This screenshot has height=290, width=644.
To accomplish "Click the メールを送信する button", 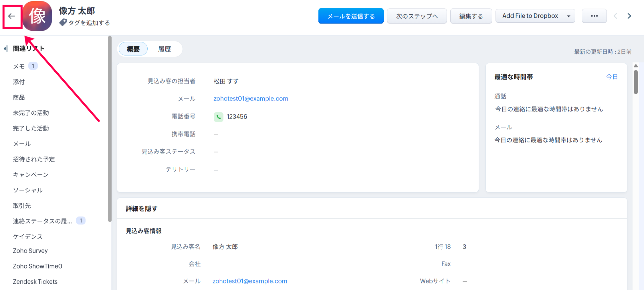I will [x=351, y=16].
